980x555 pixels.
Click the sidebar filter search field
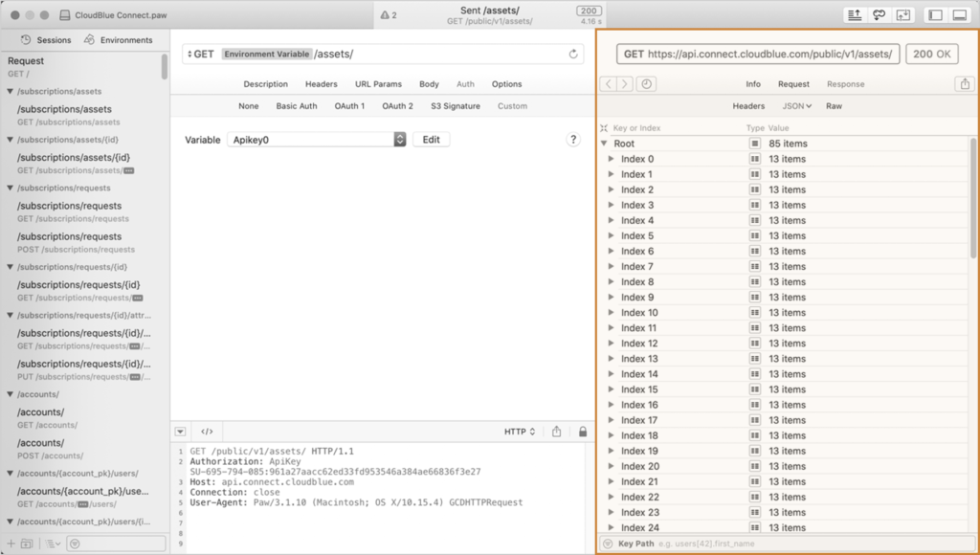(x=116, y=544)
